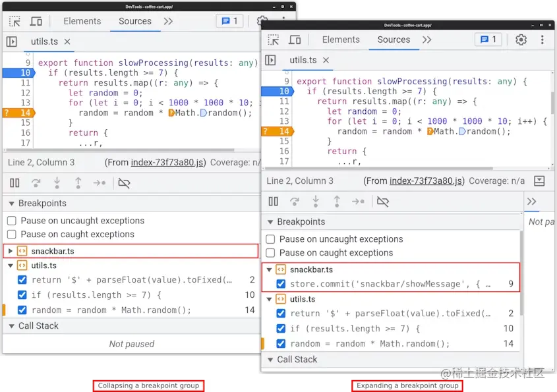Switch to Elements tab in right window

341,40
